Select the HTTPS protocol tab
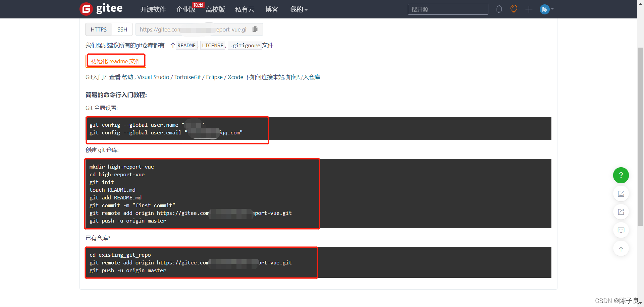This screenshot has width=644, height=307. click(x=99, y=29)
